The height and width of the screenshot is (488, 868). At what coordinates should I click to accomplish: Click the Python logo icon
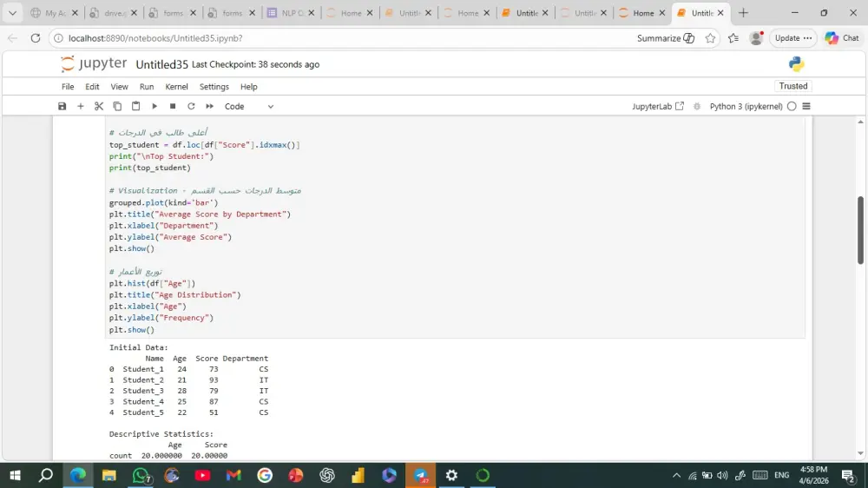click(796, 64)
